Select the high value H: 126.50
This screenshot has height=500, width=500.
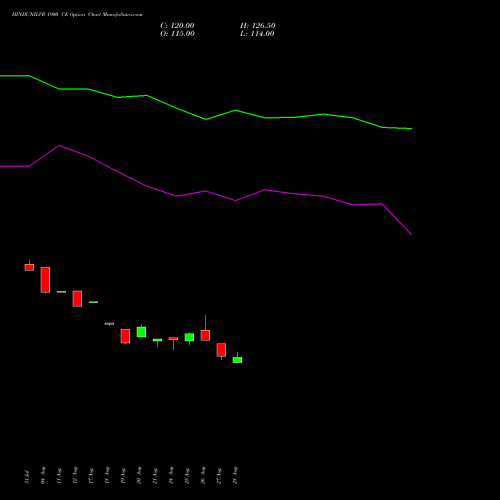(258, 26)
